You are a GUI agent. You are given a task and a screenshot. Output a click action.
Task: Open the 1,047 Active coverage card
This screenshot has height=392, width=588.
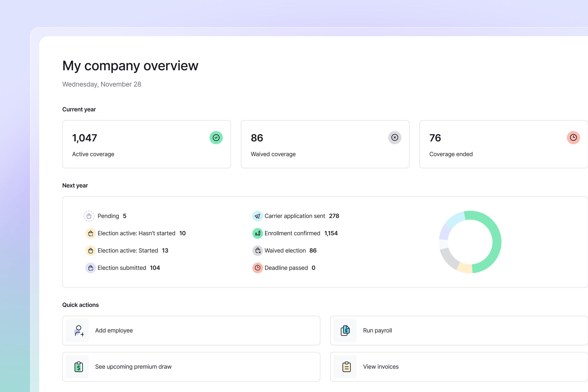[x=146, y=144]
